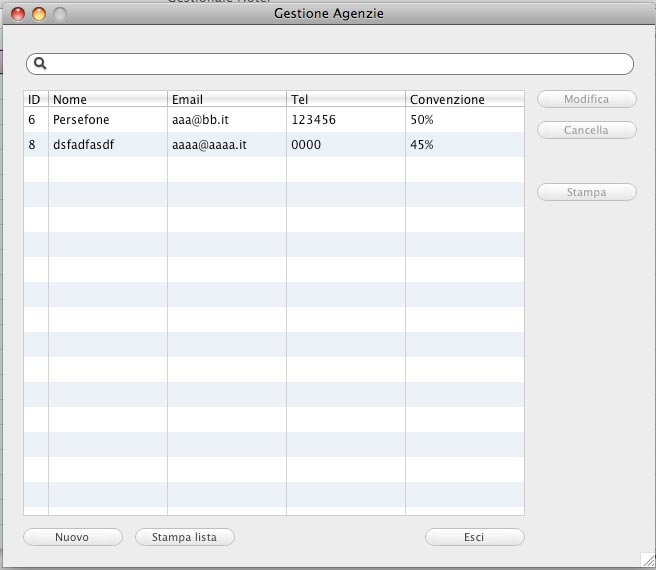Click the 0000 phone cell
Viewport: 656px width, 570px height.
(x=346, y=145)
